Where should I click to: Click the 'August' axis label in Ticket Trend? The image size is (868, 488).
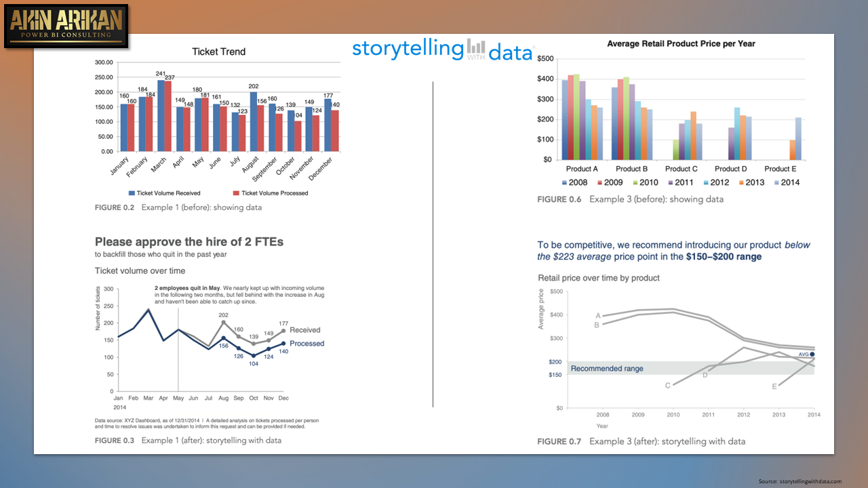tap(250, 166)
